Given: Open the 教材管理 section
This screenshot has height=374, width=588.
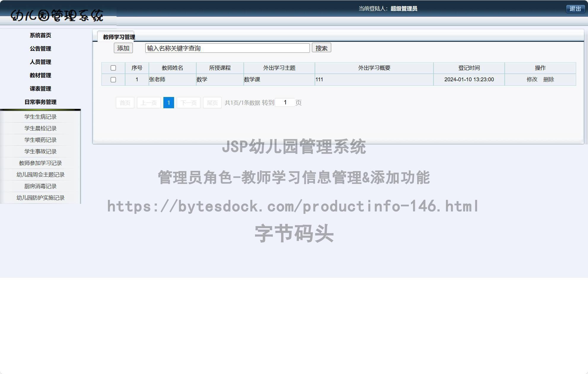Looking at the screenshot, I should (x=40, y=75).
